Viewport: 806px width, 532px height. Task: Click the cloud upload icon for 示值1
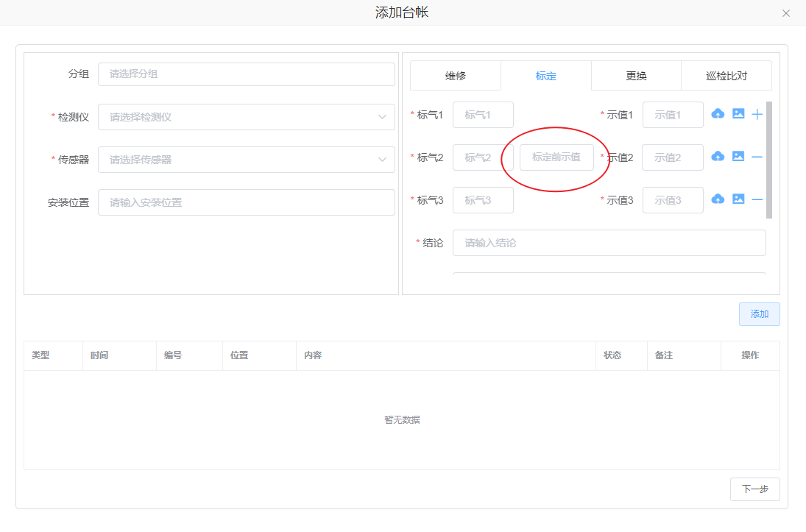coord(718,114)
